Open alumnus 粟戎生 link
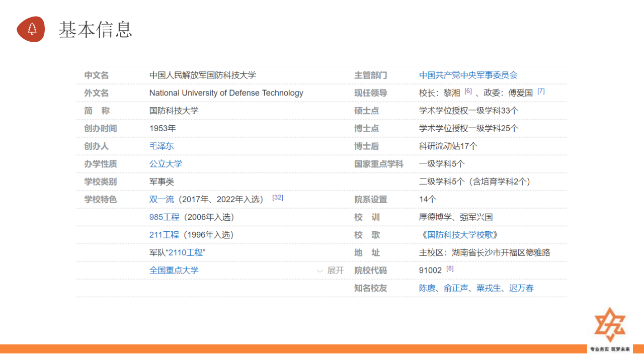 pos(489,288)
